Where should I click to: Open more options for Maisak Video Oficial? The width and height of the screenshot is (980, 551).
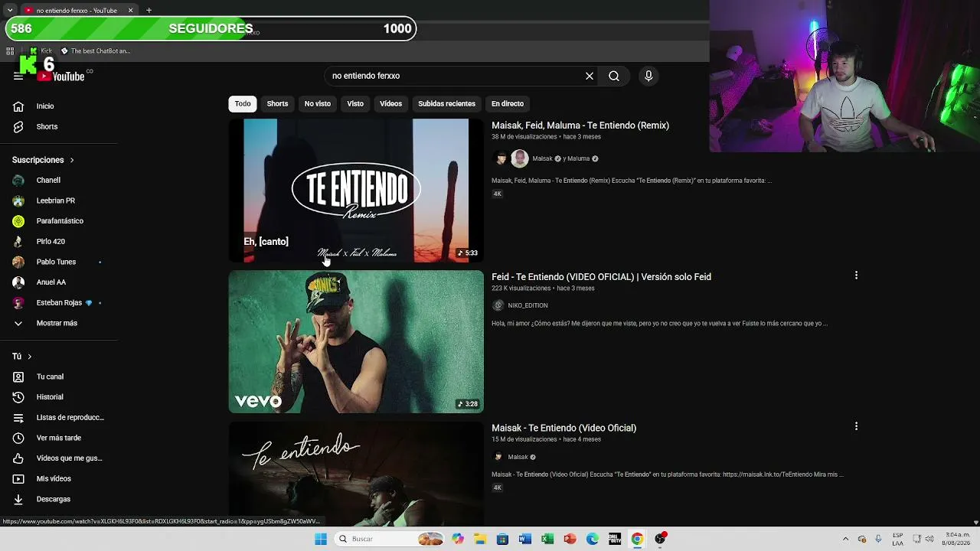pos(856,426)
